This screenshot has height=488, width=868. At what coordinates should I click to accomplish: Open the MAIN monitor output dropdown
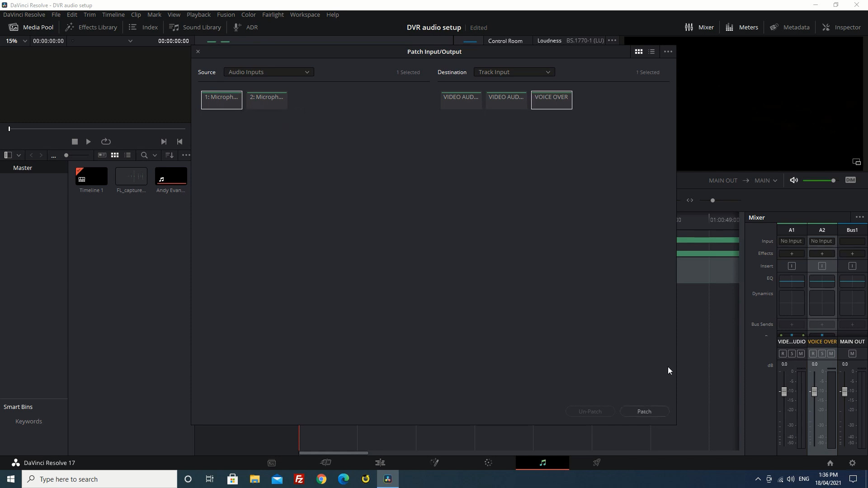[x=765, y=180]
